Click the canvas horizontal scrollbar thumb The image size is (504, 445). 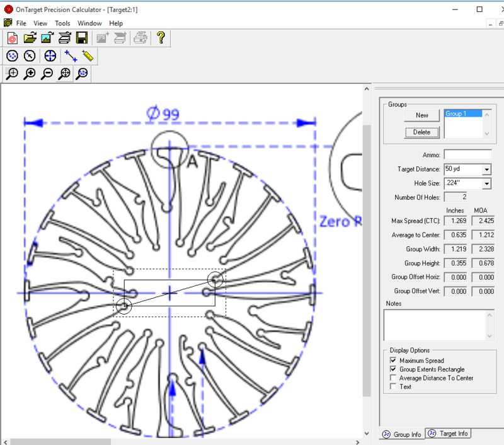[x=60, y=442]
